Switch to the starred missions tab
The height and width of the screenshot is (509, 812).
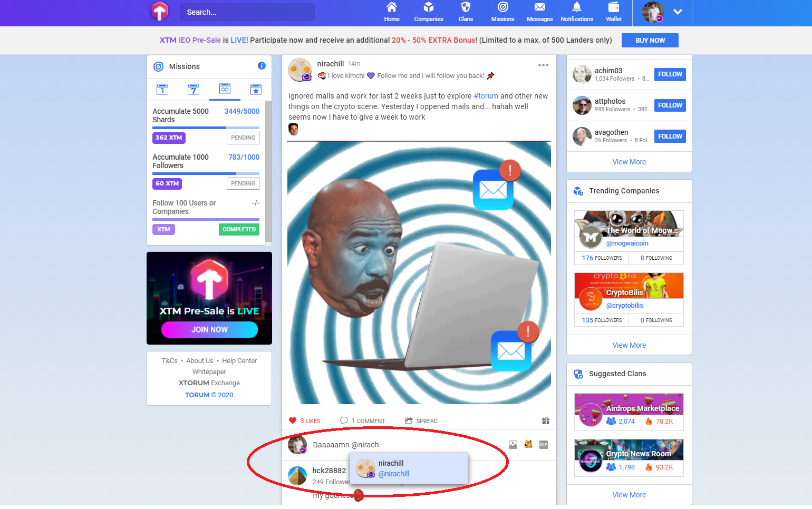point(256,90)
